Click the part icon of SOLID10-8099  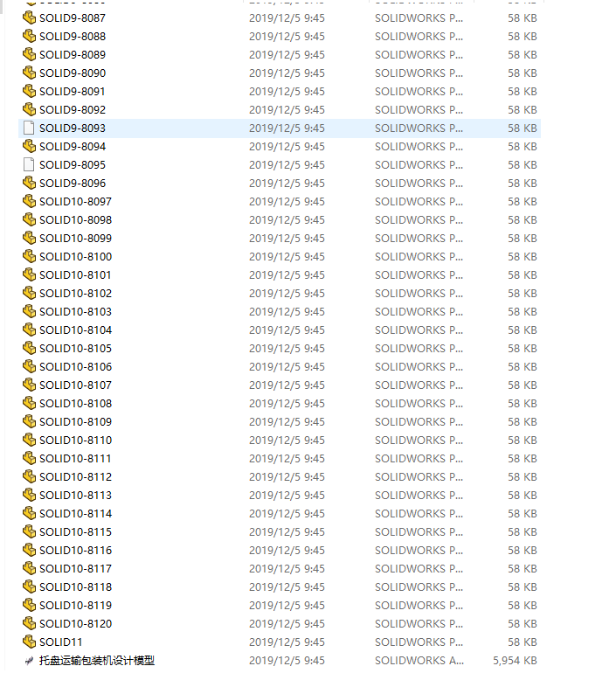(x=29, y=239)
